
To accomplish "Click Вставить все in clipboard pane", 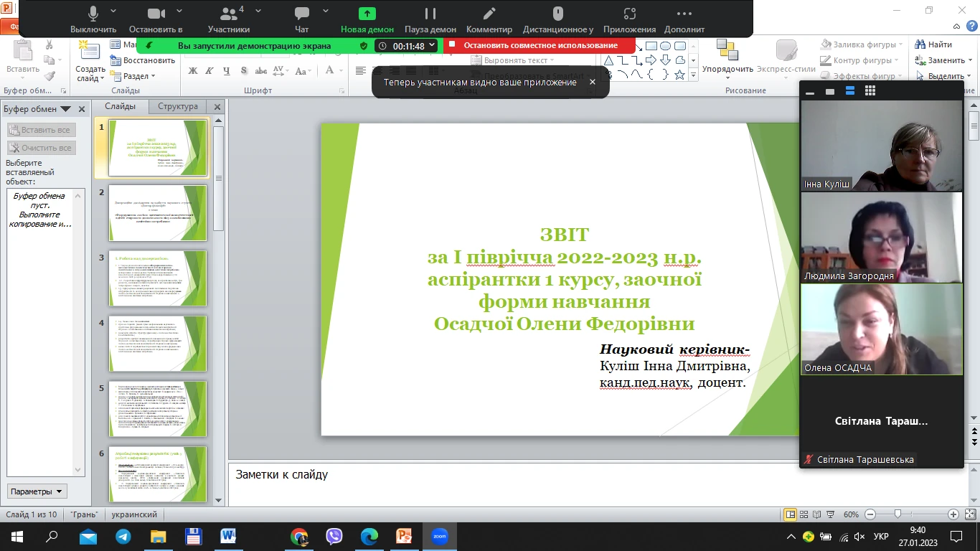I will coord(40,130).
